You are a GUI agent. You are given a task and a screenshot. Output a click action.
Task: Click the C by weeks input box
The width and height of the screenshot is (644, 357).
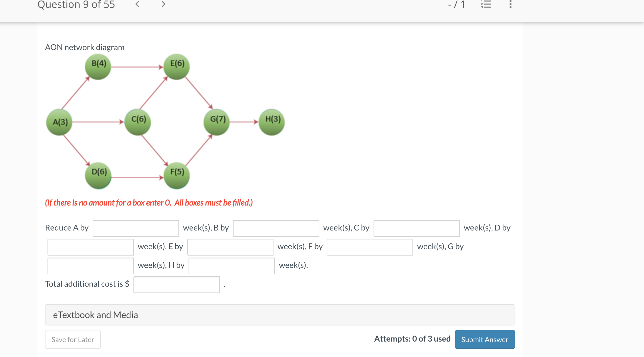coord(417,228)
